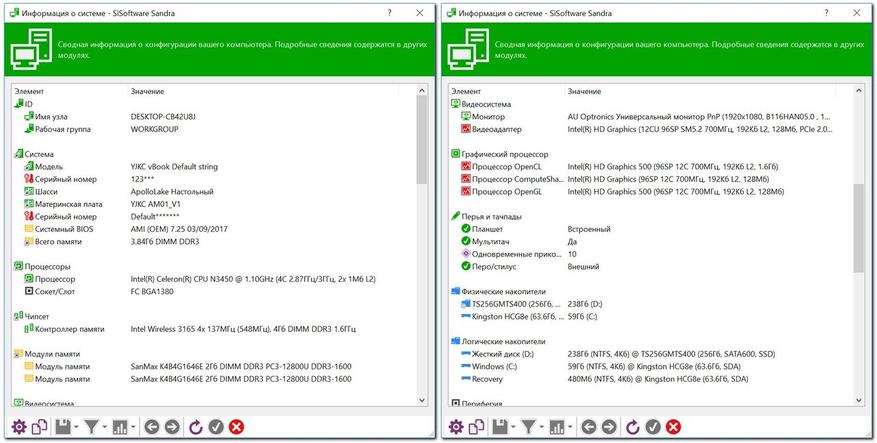Image resolution: width=877 pixels, height=443 pixels.
Task: Open settings gear in left window toolbar
Action: click(x=19, y=427)
